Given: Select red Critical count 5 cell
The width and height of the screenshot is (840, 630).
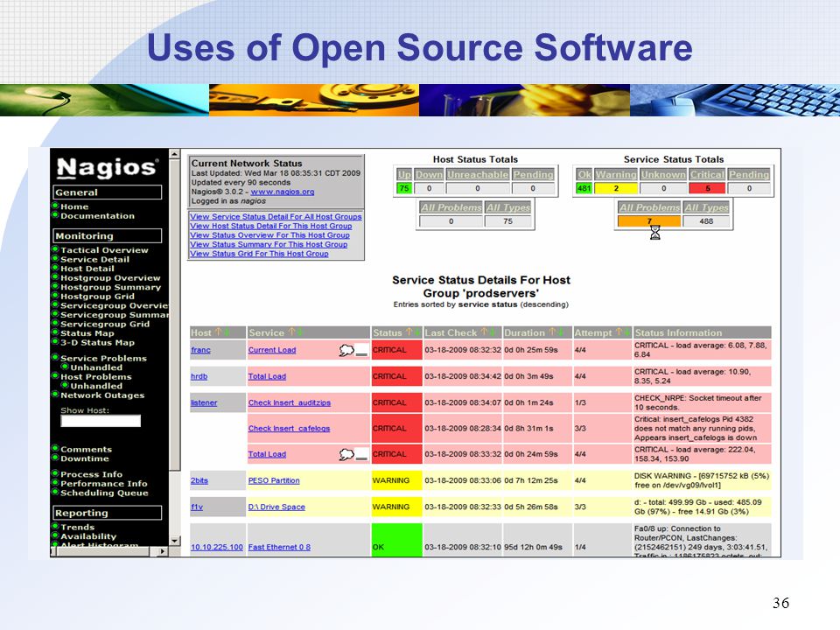Looking at the screenshot, I should coord(707,189).
